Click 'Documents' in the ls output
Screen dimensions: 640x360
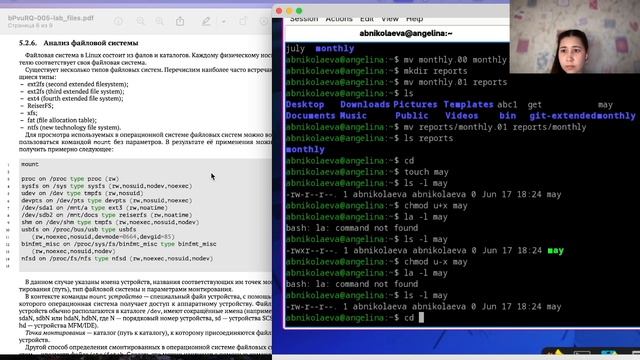(310, 116)
